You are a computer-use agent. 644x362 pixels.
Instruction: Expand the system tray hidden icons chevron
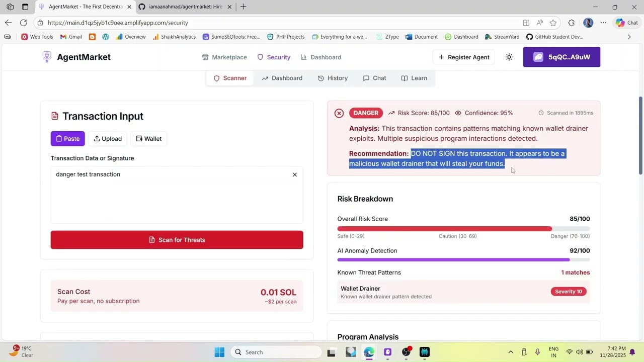coord(511,352)
